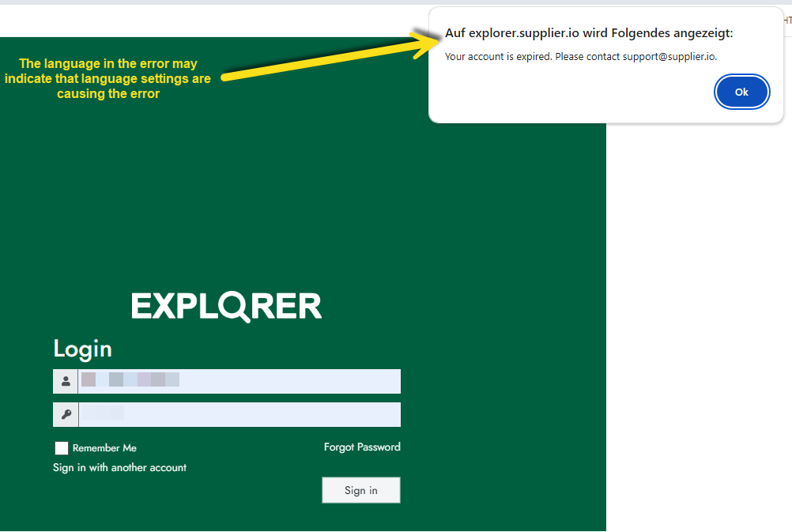Click the 'Auf explorer.supplier.io wird Folgendes angezeigt' heading

click(x=589, y=33)
